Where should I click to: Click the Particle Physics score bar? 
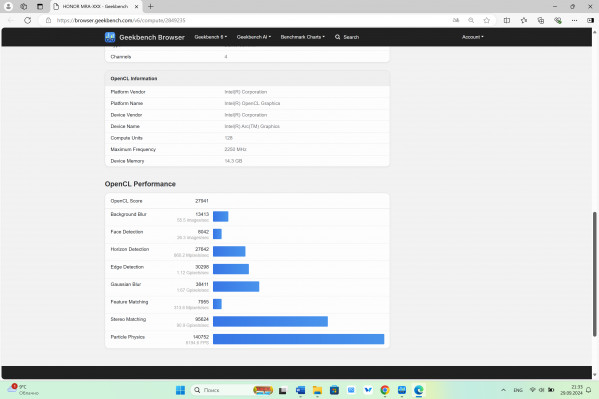coord(298,339)
